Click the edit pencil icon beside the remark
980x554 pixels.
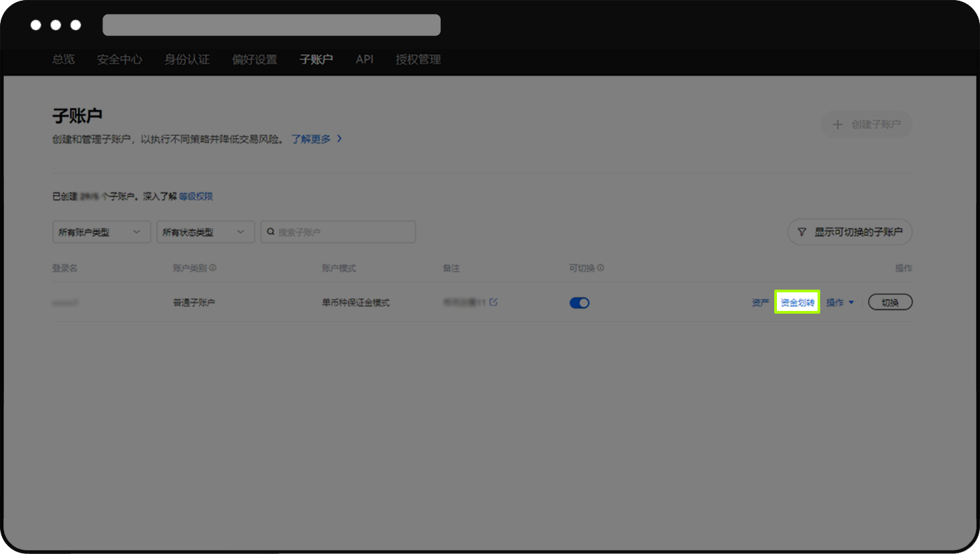click(492, 302)
